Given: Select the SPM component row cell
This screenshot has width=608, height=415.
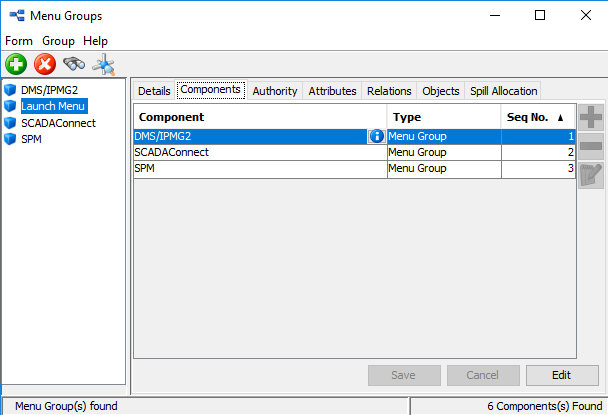Looking at the screenshot, I should tap(260, 168).
